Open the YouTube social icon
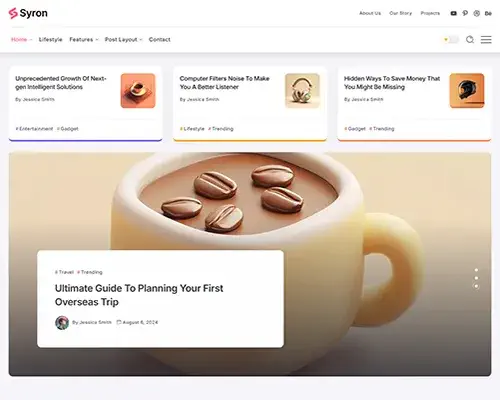Image resolution: width=500 pixels, height=400 pixels. pyautogui.click(x=453, y=13)
